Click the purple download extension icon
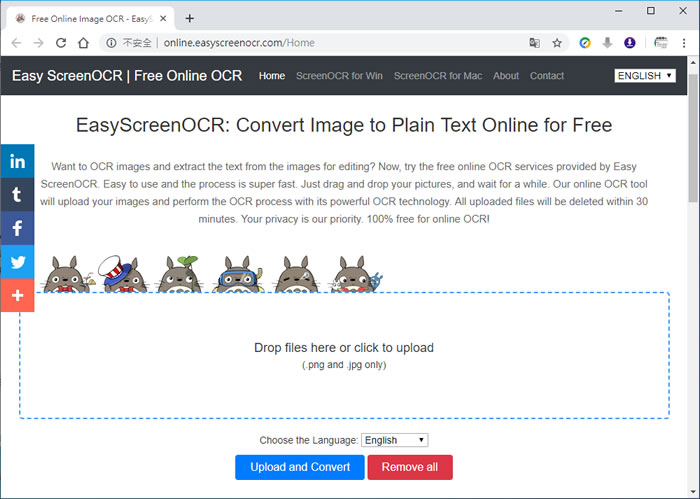Viewport: 700px width, 499px height. click(x=629, y=43)
